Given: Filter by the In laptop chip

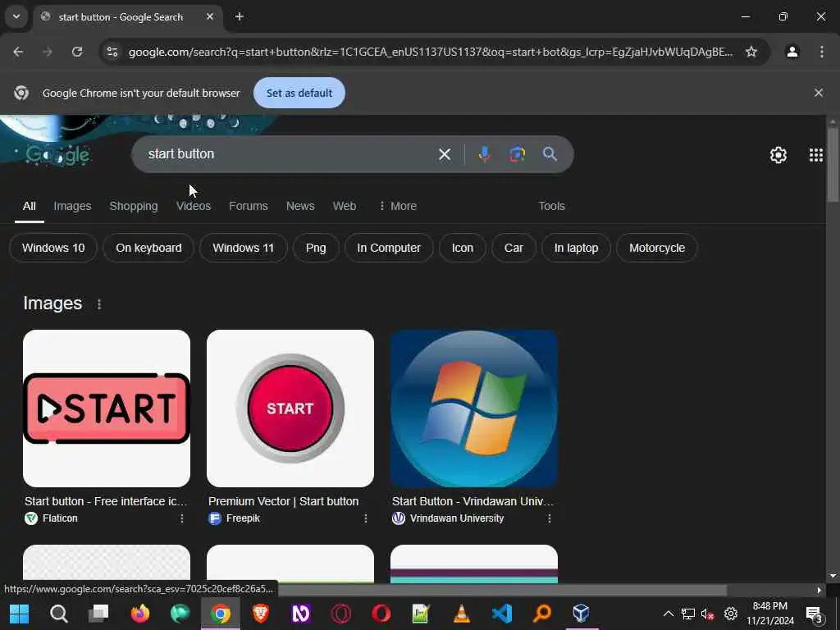Looking at the screenshot, I should tap(576, 248).
